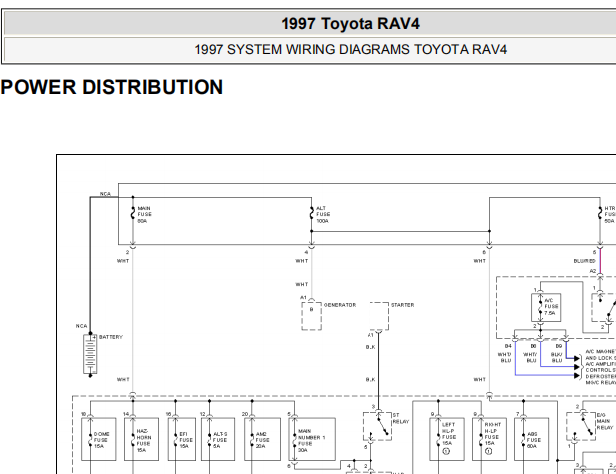This screenshot has height=474, width=616.
Task: Click the ALT fuse squiggle symbol
Action: 312,214
